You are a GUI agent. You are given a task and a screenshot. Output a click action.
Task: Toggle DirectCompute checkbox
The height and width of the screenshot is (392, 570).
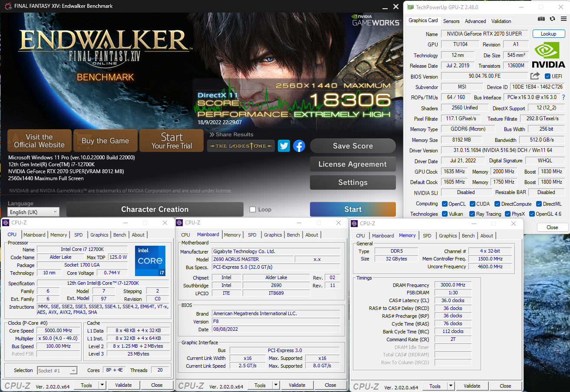(x=497, y=204)
